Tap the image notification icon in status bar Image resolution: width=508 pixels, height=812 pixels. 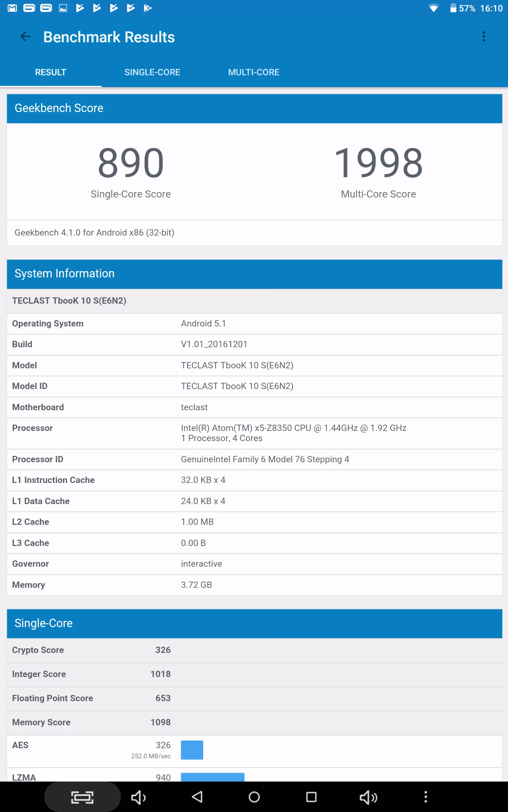[63, 8]
